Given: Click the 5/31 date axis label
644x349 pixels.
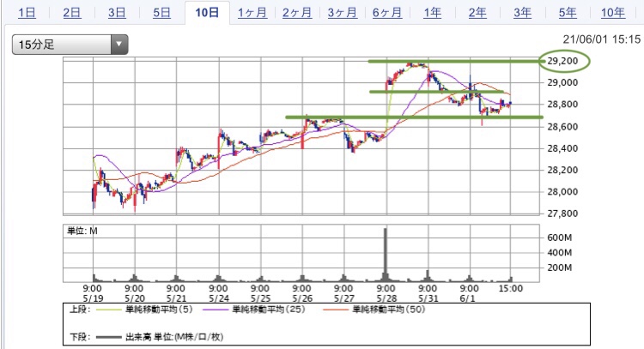Looking at the screenshot, I should [x=428, y=298].
